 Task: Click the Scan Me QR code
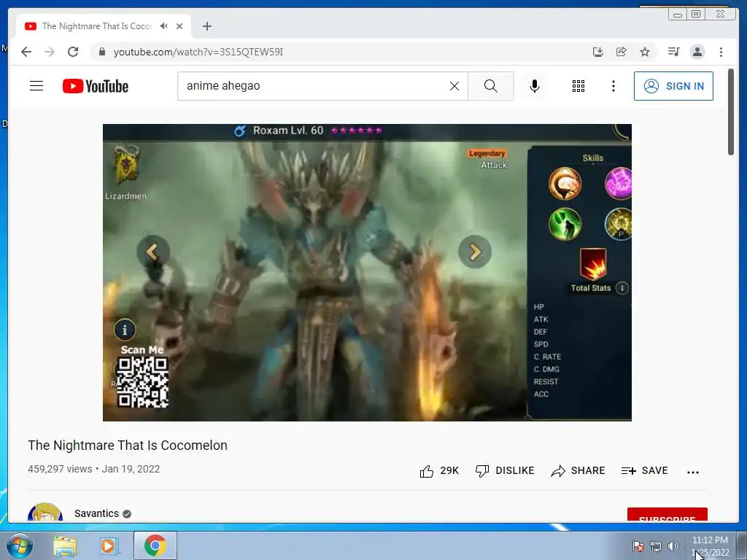tap(143, 382)
